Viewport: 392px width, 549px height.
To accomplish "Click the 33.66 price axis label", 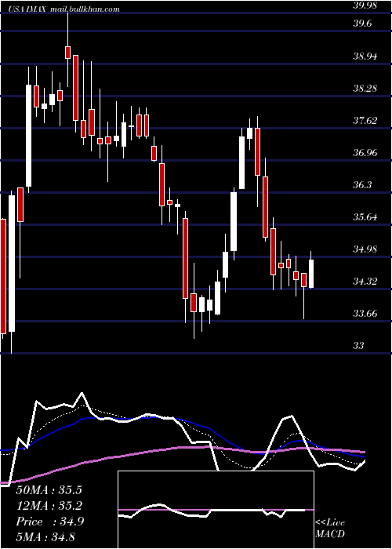I will tap(365, 313).
